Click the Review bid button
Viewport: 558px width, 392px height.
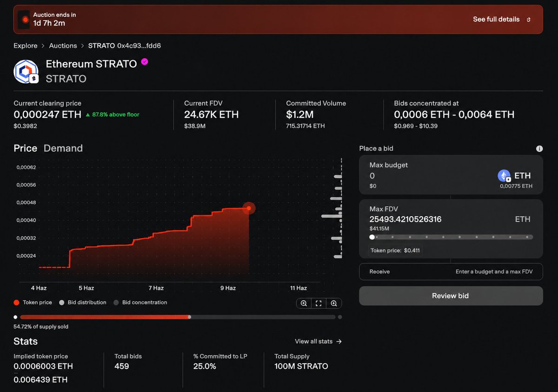point(451,296)
